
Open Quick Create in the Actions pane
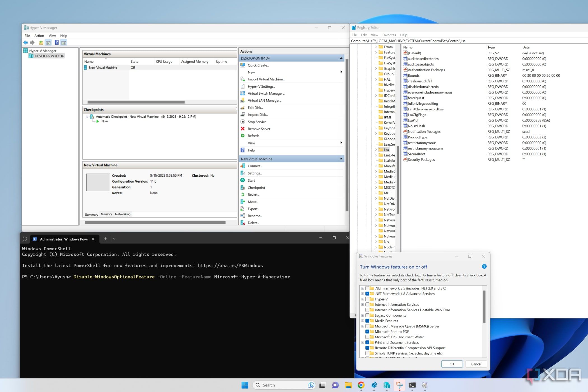[x=258, y=65]
